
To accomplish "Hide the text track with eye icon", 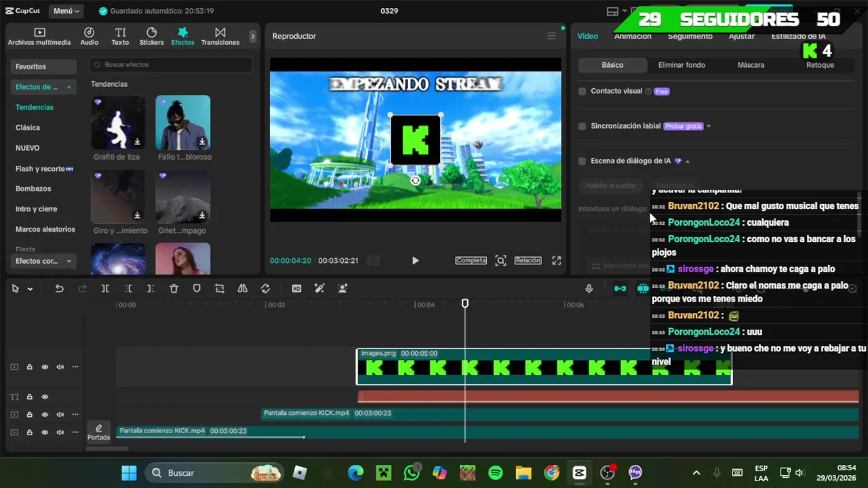I will 45,396.
